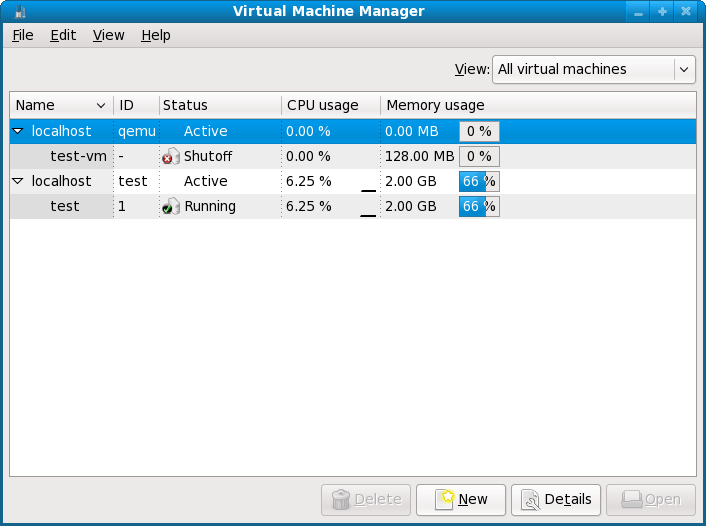Click the Status column header
Screen dimensions: 706x526
click(185, 105)
